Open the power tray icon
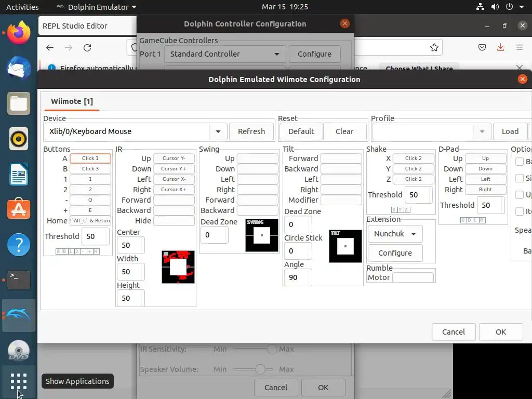Image resolution: width=532 pixels, height=399 pixels. (509, 7)
